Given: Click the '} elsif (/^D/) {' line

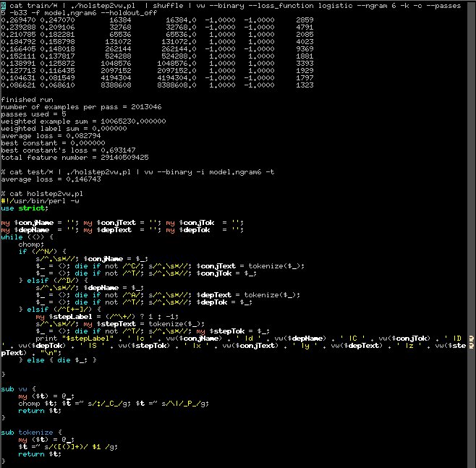Looking at the screenshot, I should 53,281.
